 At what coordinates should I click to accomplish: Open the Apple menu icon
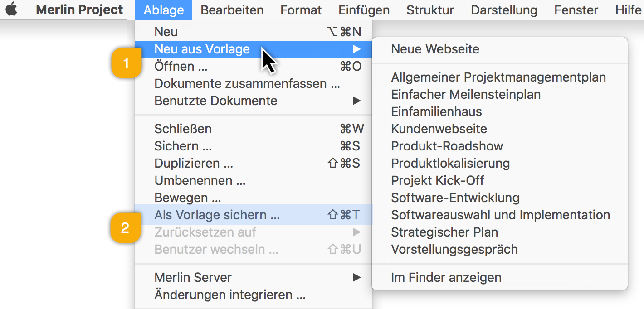pyautogui.click(x=12, y=10)
